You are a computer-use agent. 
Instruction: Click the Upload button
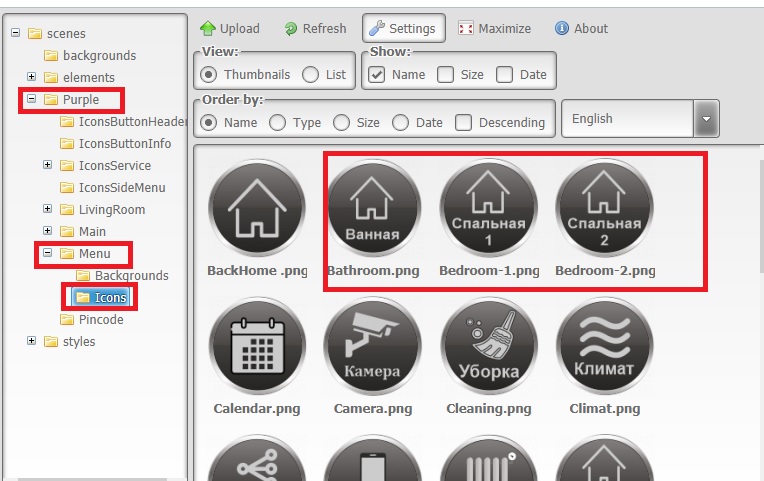(229, 28)
